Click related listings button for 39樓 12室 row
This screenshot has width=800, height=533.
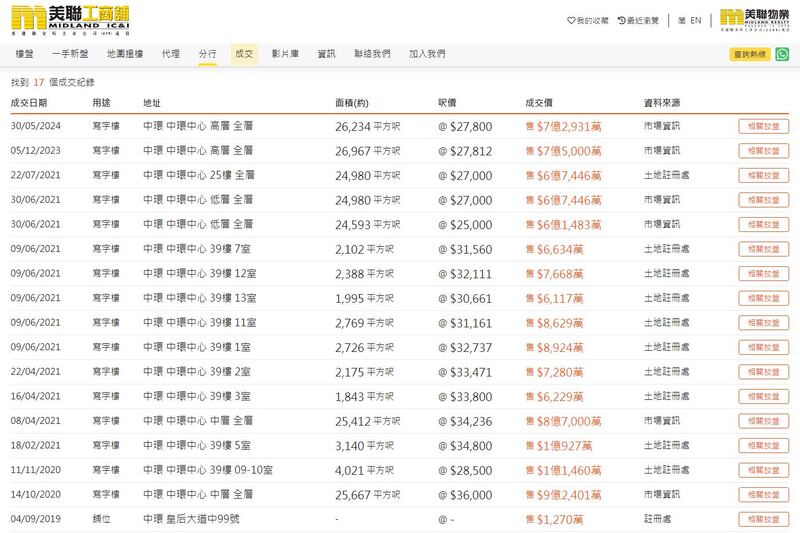[x=763, y=273]
